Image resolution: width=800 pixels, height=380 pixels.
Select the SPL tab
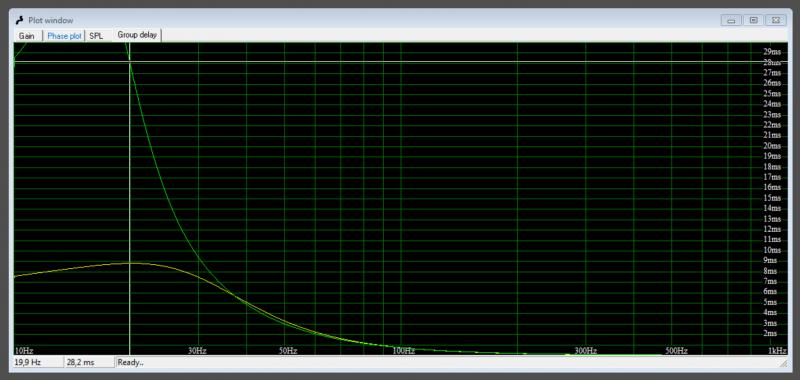96,36
